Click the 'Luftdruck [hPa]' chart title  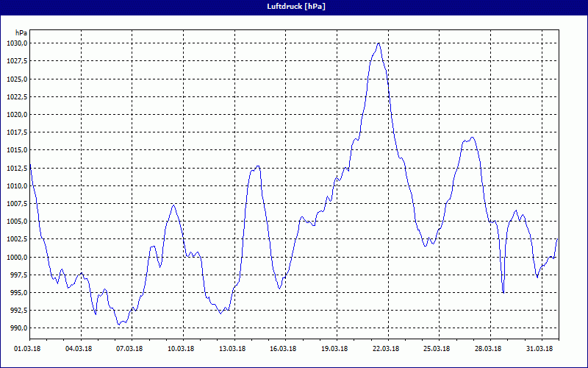[x=296, y=7]
